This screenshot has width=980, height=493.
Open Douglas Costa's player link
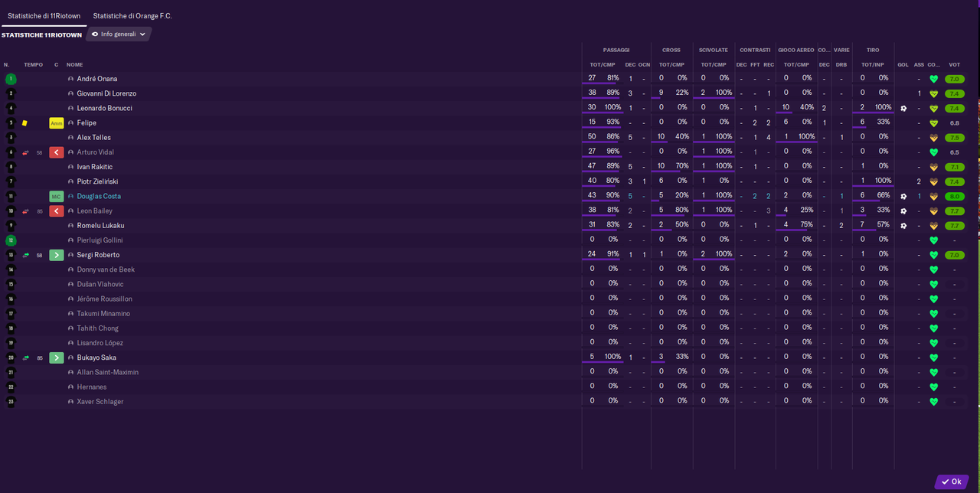tap(99, 197)
